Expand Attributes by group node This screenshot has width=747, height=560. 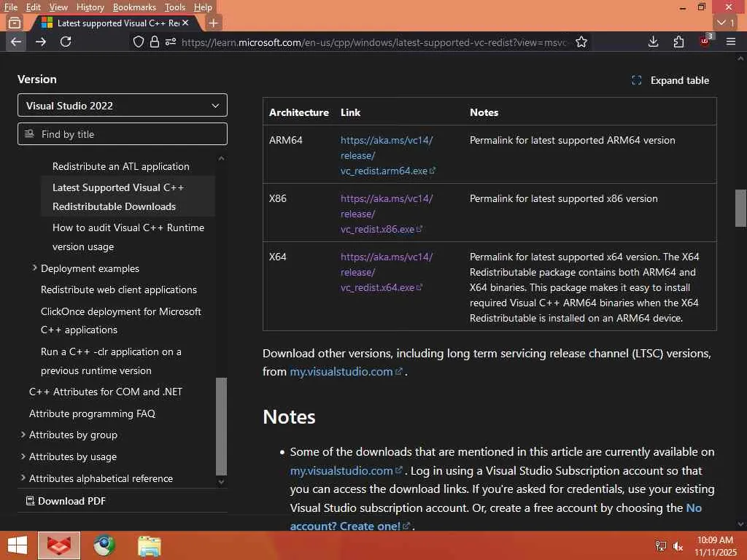pos(23,435)
